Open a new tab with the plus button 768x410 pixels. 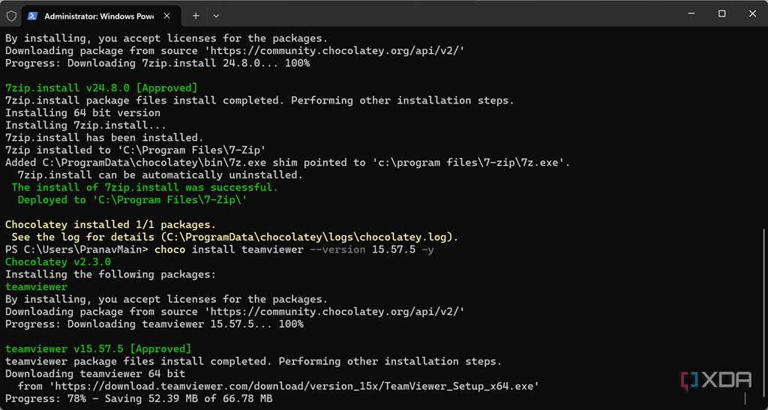click(x=195, y=16)
